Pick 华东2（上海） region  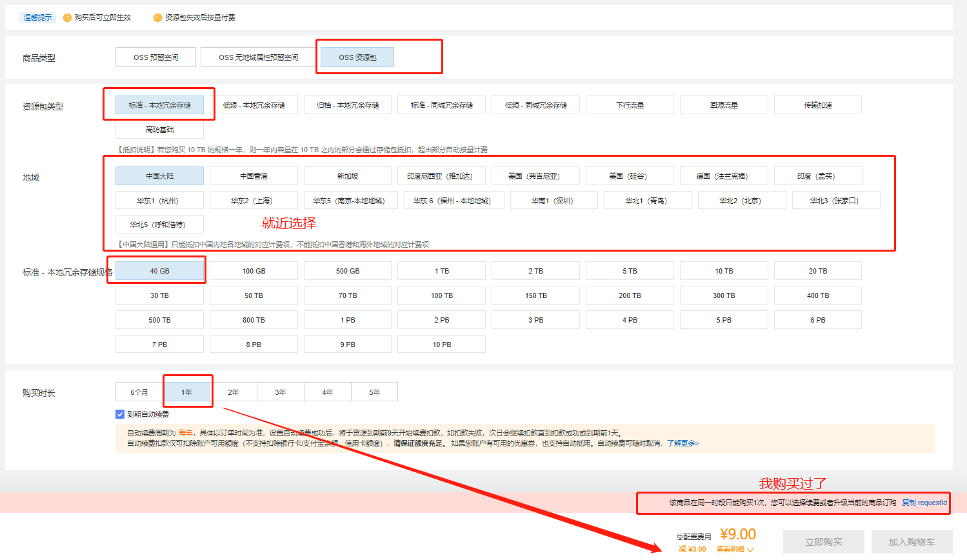pyautogui.click(x=254, y=201)
